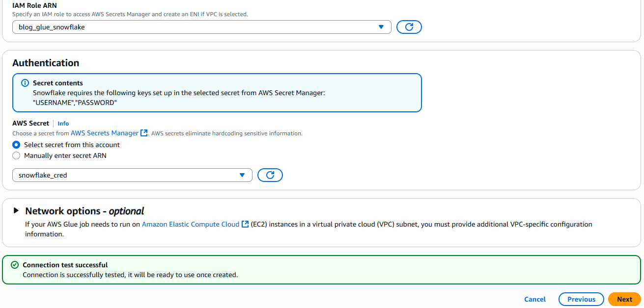Viewport: 644px width, 308px height.
Task: Select 'Manually enter secret ARN' option
Action: (17, 155)
